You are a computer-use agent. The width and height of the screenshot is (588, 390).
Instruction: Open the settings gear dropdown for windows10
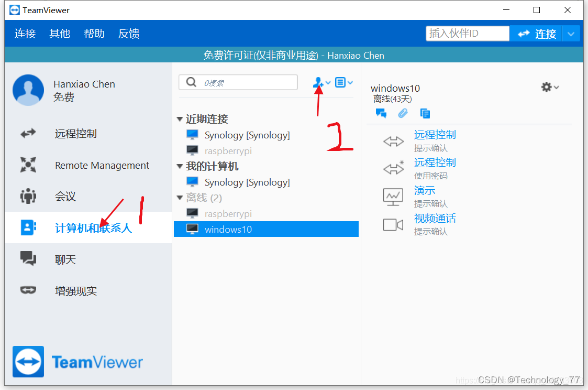pyautogui.click(x=550, y=87)
